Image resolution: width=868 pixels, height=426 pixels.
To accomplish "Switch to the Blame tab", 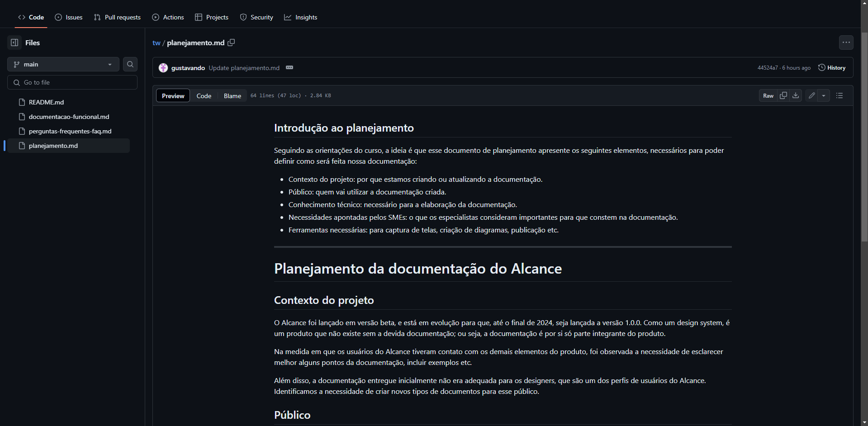I will 232,95.
